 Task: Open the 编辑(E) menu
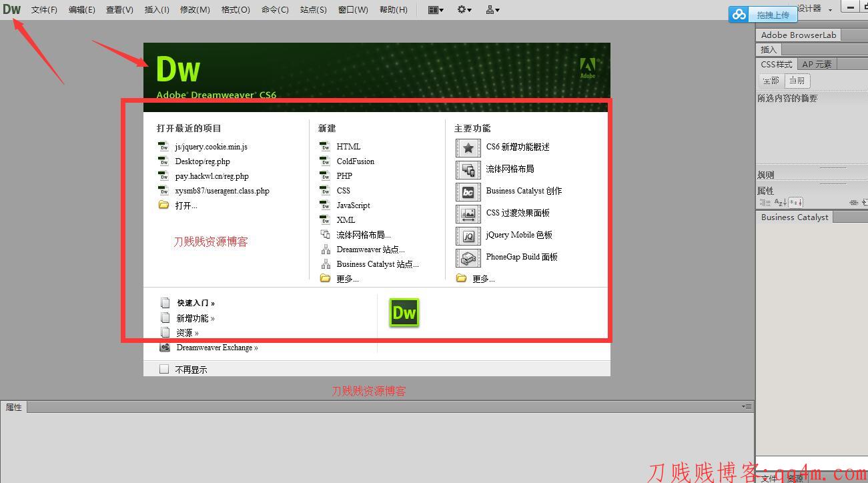tap(81, 9)
